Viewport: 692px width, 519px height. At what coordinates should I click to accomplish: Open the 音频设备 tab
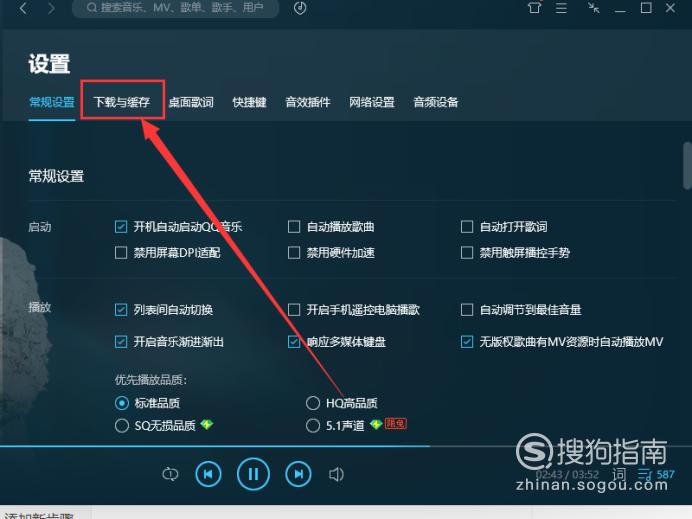436,102
